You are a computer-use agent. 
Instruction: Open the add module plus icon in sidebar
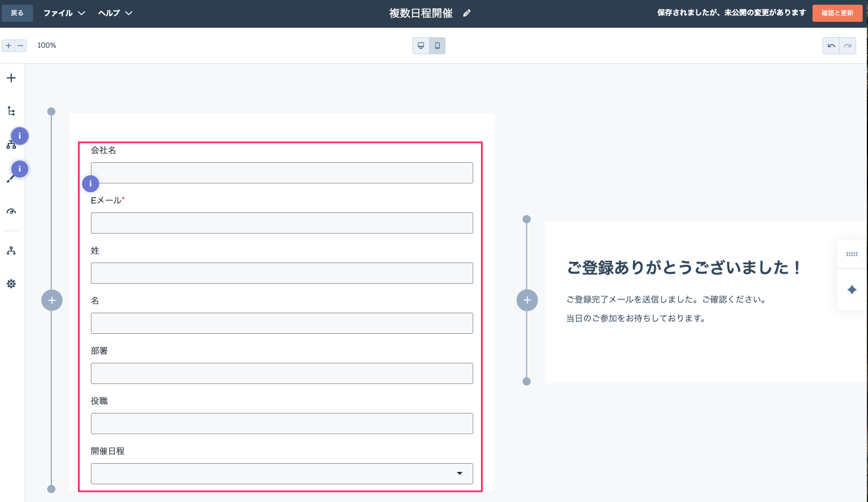click(x=11, y=78)
